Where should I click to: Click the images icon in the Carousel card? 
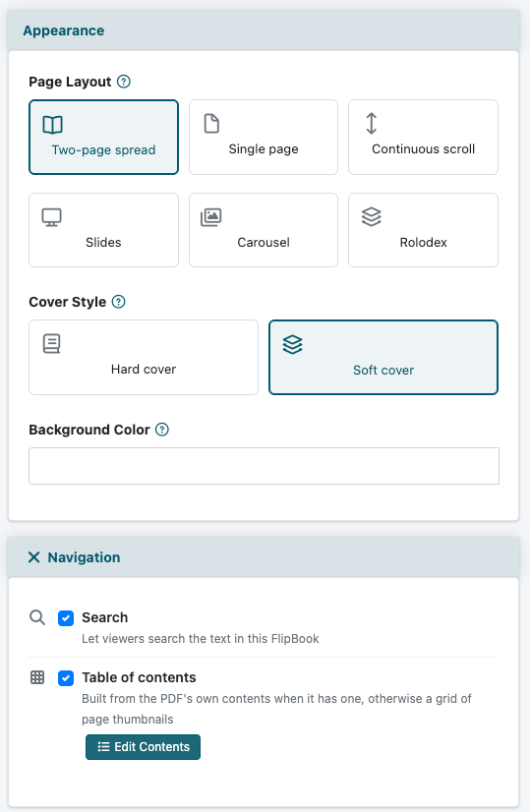(210, 217)
